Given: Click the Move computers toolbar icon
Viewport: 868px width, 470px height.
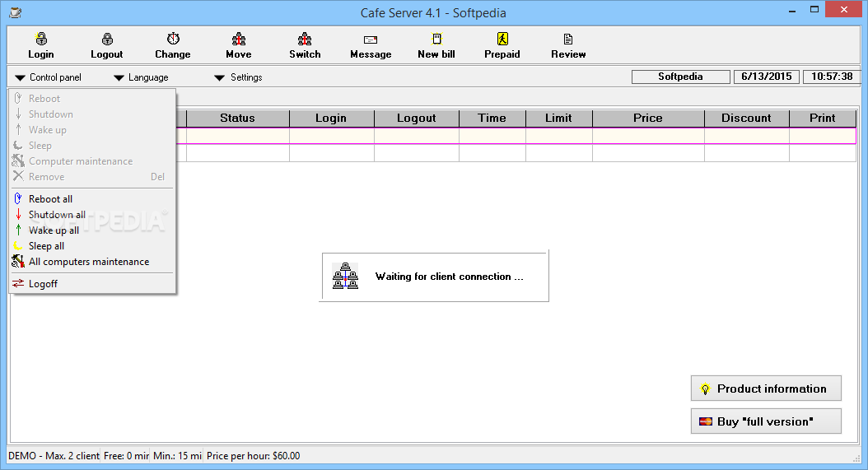Looking at the screenshot, I should tap(239, 39).
